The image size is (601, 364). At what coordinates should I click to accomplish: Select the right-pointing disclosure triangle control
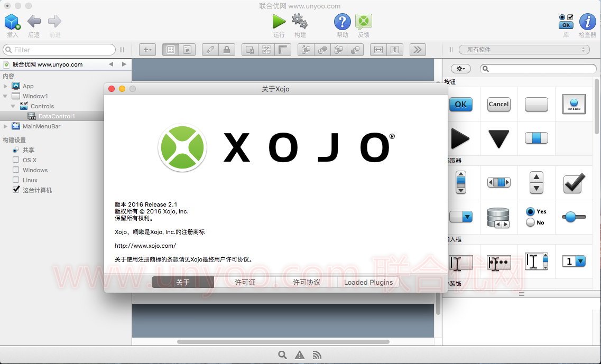click(460, 138)
